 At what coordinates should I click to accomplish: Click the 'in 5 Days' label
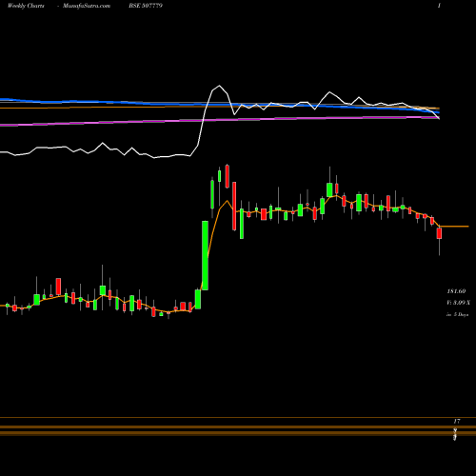tap(457, 315)
